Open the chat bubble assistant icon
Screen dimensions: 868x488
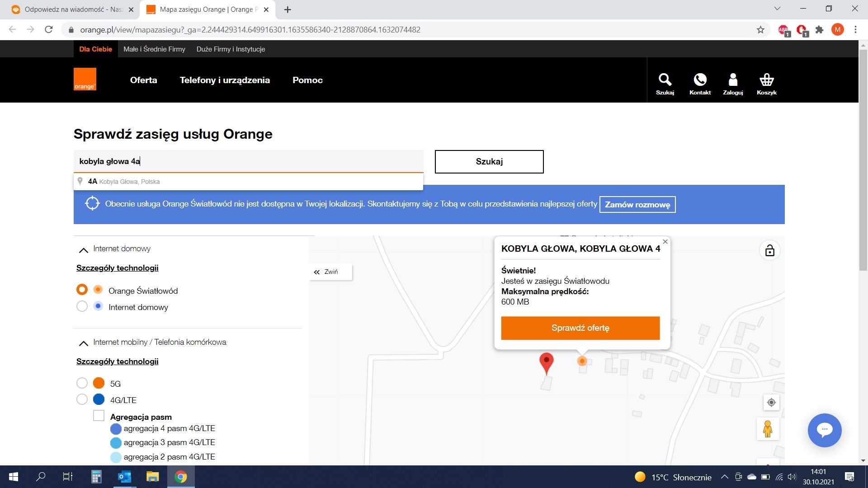coord(824,430)
